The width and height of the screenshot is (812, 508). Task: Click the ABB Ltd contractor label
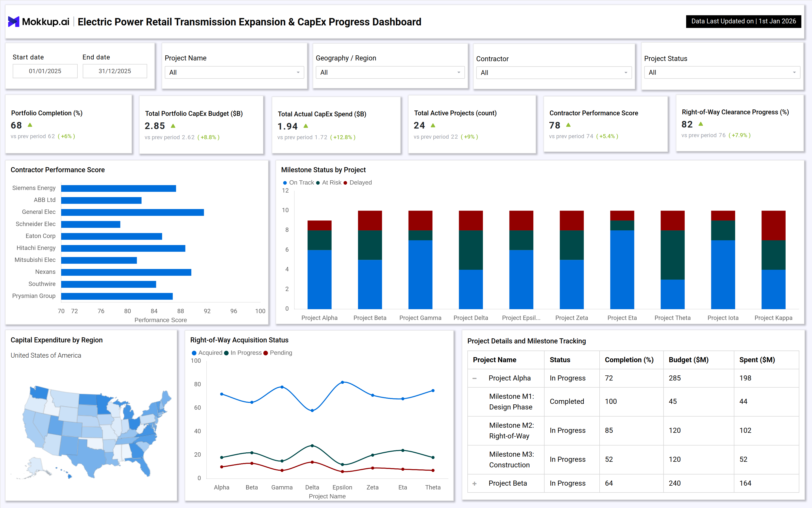pos(45,200)
